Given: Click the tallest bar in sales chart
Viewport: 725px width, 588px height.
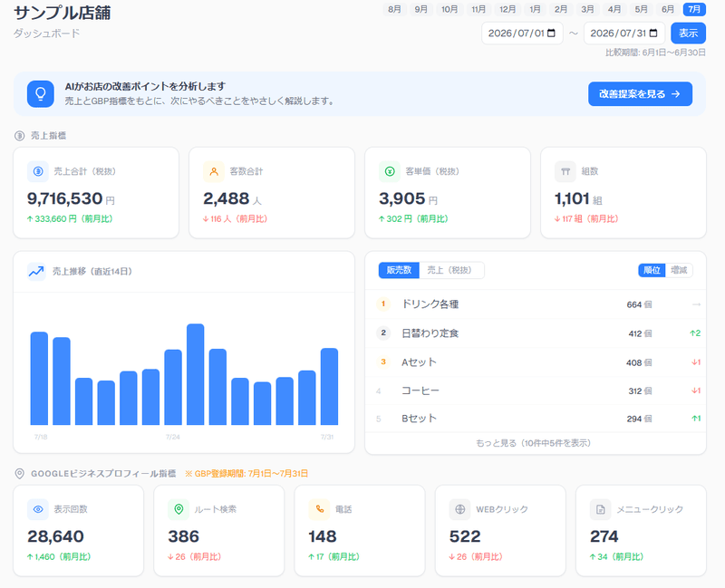Looking at the screenshot, I should coord(196,374).
